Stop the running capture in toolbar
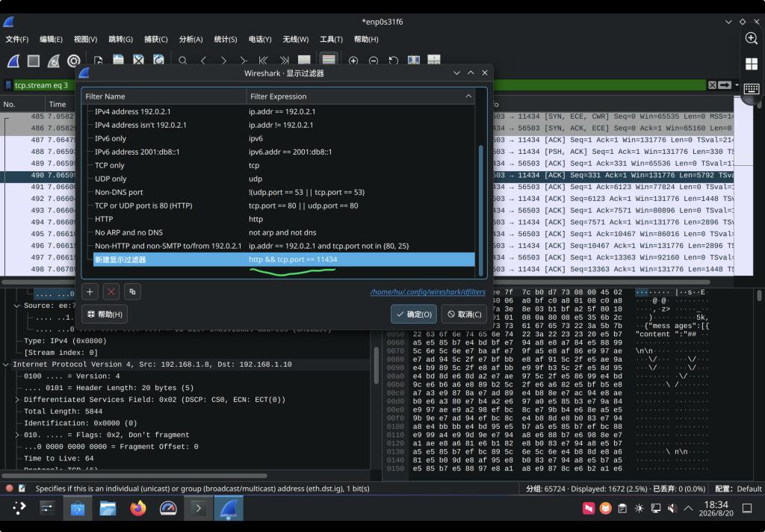This screenshot has height=532, width=765. [x=33, y=61]
